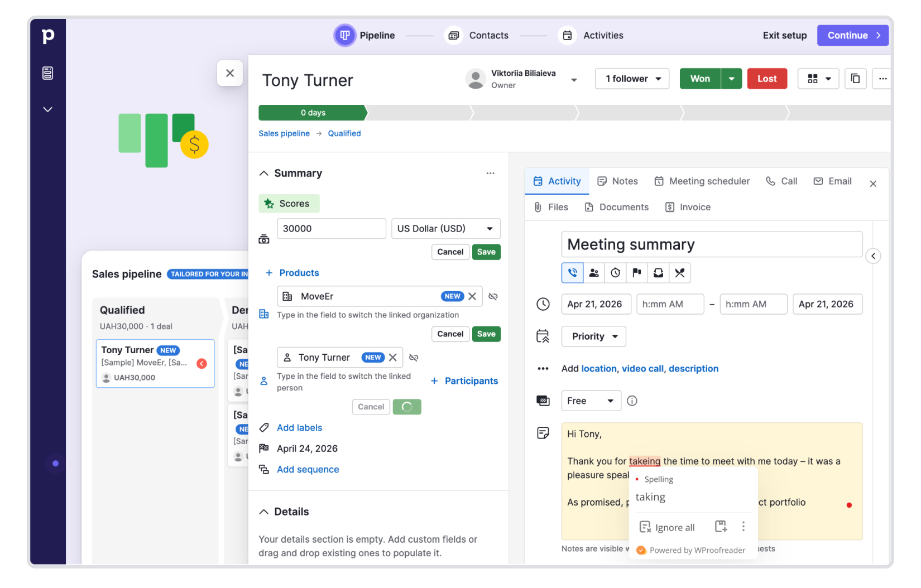Unlink the MoveEr organization

493,296
